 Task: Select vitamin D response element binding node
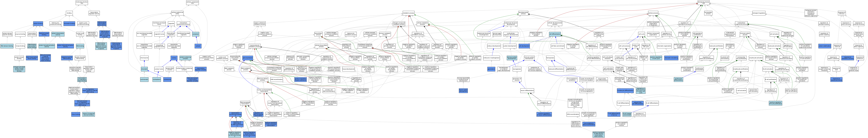[x=89, y=114]
